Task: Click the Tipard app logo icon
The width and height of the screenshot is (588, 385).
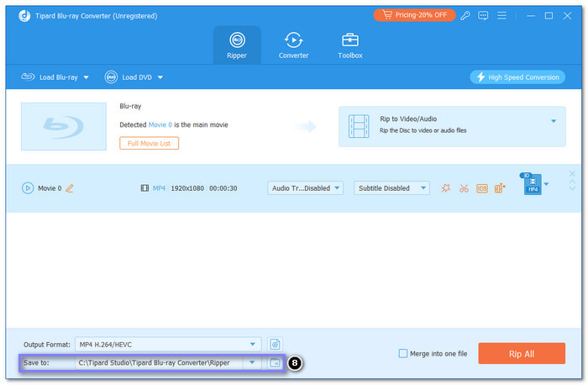Action: 24,16
